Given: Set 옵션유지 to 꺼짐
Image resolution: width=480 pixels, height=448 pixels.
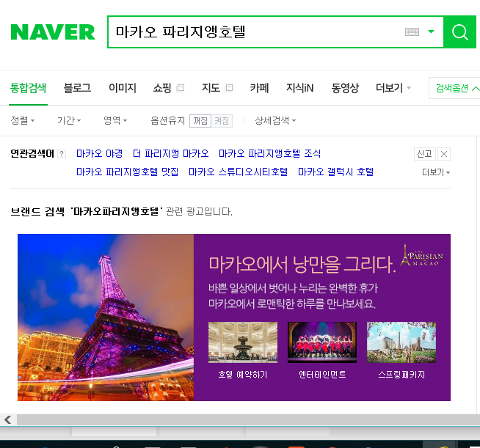Looking at the screenshot, I should point(200,121).
